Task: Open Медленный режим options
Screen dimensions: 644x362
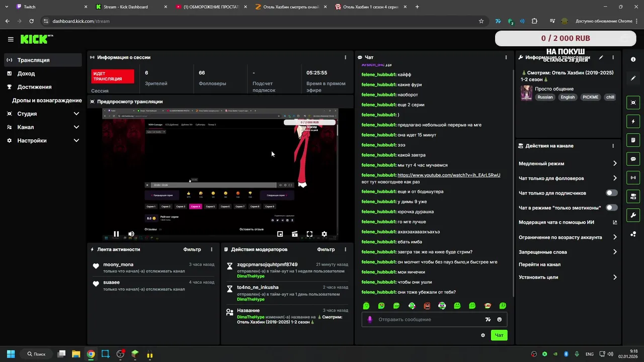Action: [x=568, y=163]
